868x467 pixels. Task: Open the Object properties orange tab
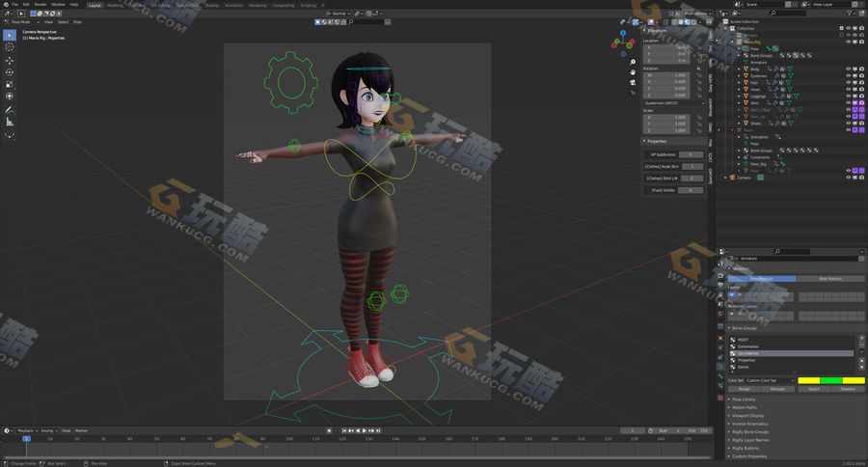pos(720,338)
